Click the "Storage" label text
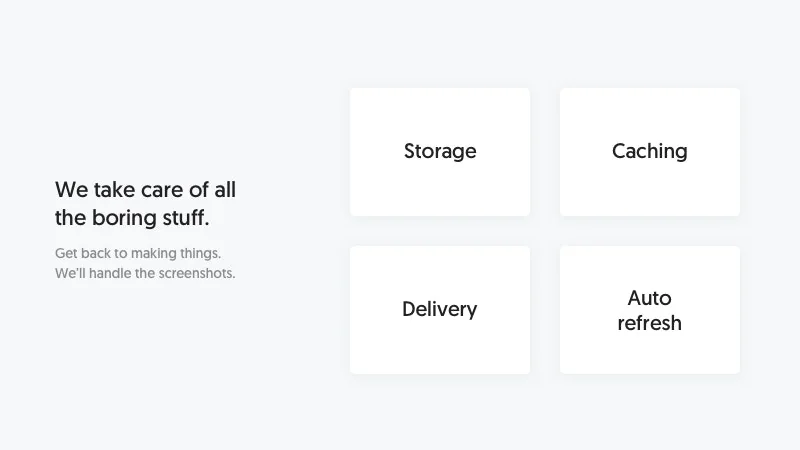 pos(440,152)
